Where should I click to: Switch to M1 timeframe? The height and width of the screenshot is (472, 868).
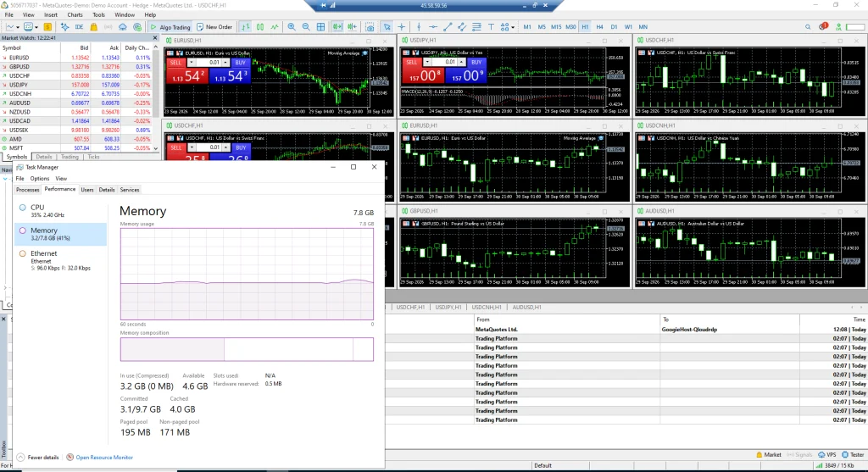[527, 26]
